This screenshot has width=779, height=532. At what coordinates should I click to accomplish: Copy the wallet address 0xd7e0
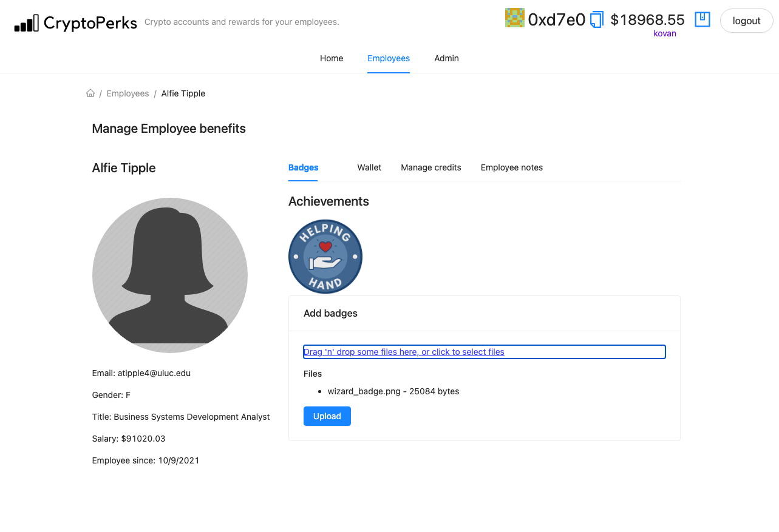(x=597, y=19)
